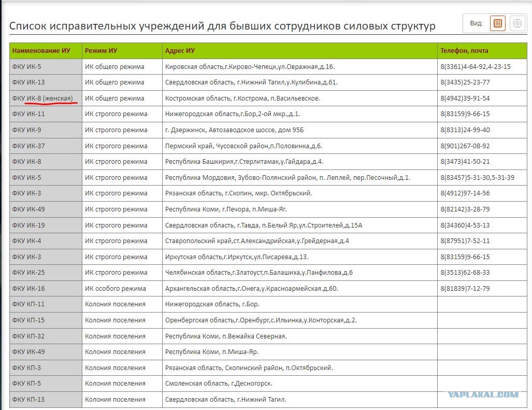Image resolution: width=532 pixels, height=410 pixels.
Task: Click phone number 8(3361)4-64-92,4-23-15
Action: pyautogui.click(x=476, y=66)
